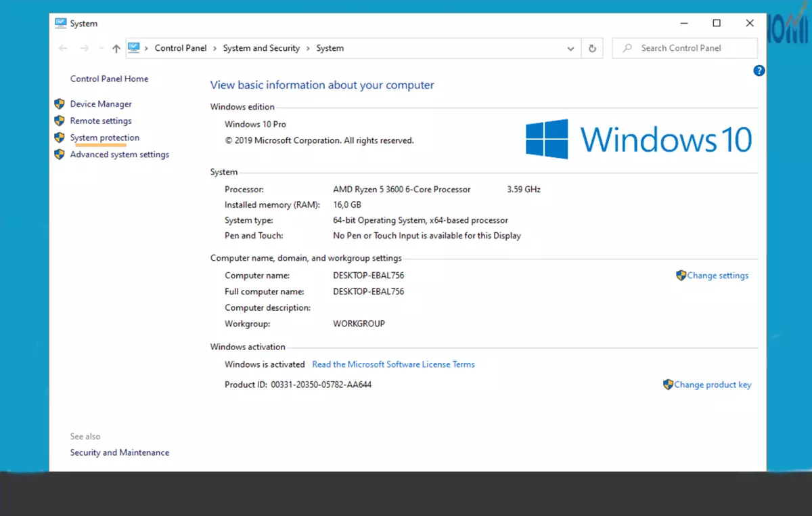Read the Microsoft Software License Terms
Viewport: 812px width, 516px height.
tap(393, 364)
